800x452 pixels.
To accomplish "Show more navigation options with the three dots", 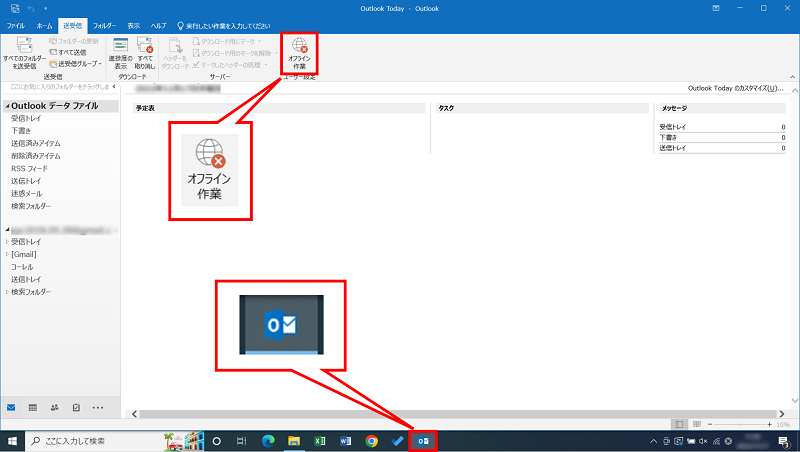I will pyautogui.click(x=98, y=408).
